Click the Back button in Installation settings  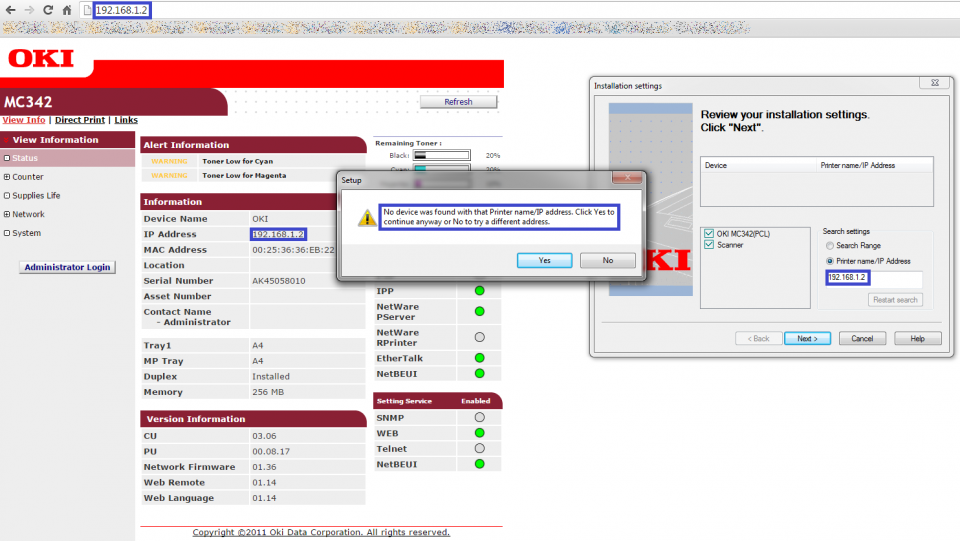[758, 338]
